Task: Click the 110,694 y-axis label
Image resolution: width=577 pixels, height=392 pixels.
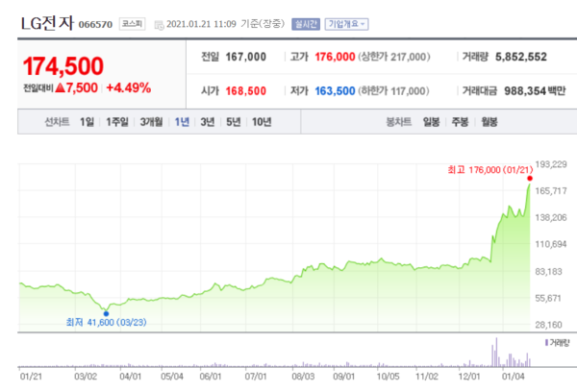Action: click(551, 244)
